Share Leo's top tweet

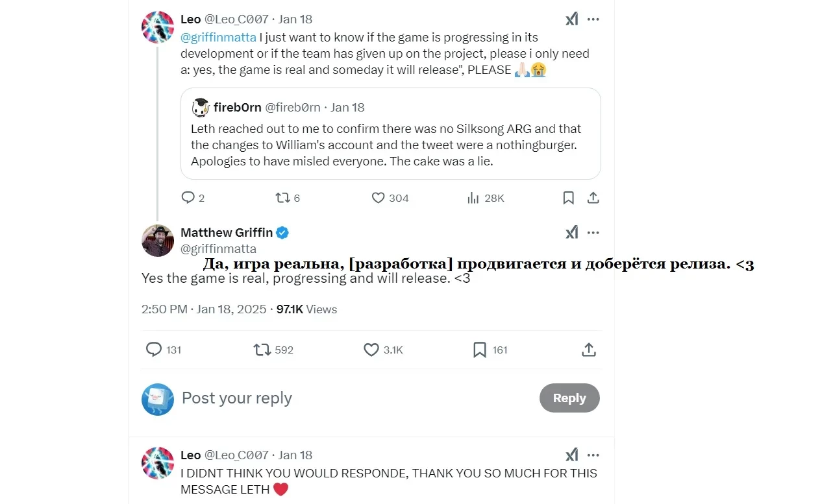pyautogui.click(x=593, y=198)
